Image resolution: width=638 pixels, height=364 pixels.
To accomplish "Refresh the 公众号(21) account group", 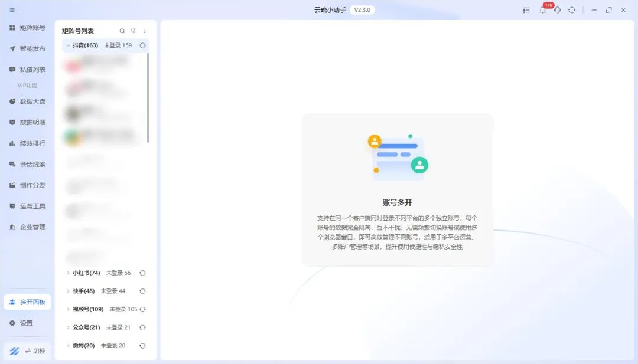I will coord(142,327).
